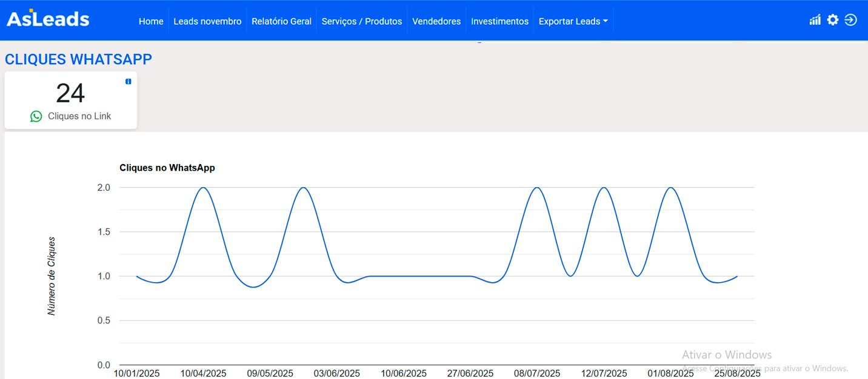Click the CLIQUES WHATSAPP heading
This screenshot has height=379, width=868.
78,59
